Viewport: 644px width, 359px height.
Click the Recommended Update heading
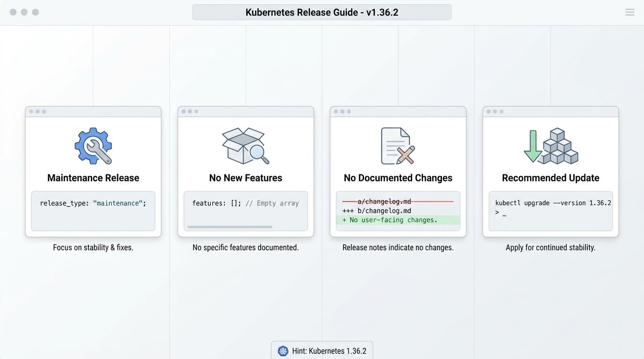(x=550, y=178)
